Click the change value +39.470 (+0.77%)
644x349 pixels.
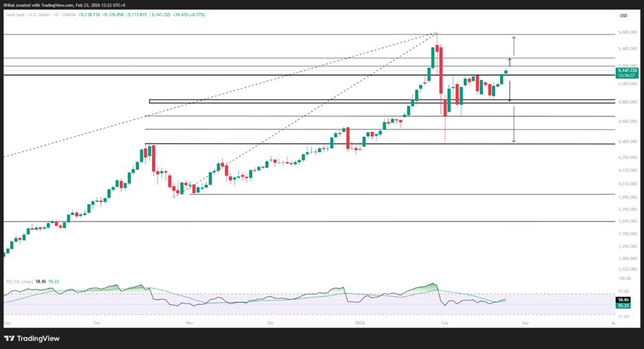point(189,14)
